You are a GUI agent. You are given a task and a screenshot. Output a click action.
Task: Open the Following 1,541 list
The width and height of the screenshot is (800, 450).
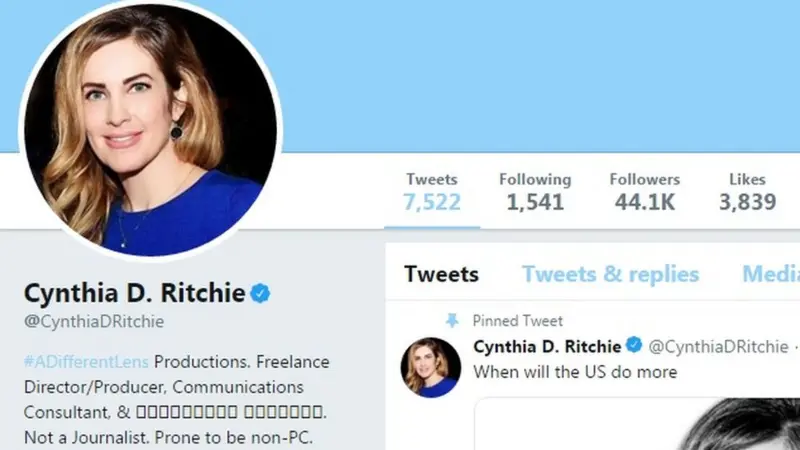coord(535,193)
